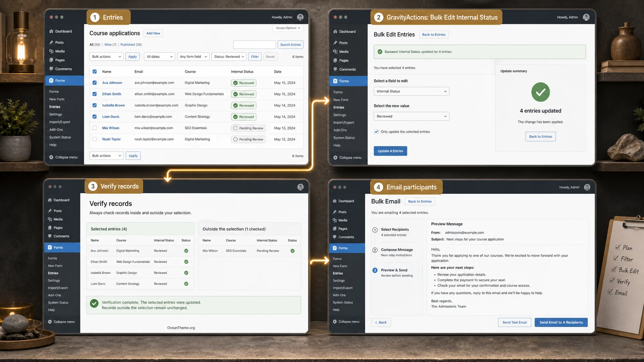Expand the Screen Options panel
The image size is (644, 362).
tap(288, 28)
